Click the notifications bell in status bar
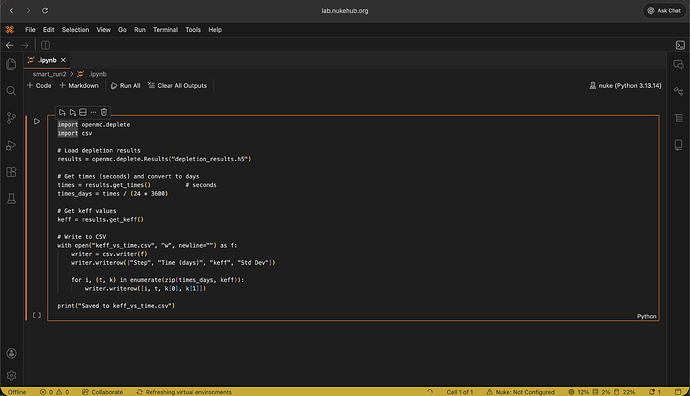Viewport: 690px width, 396px height. coord(654,392)
